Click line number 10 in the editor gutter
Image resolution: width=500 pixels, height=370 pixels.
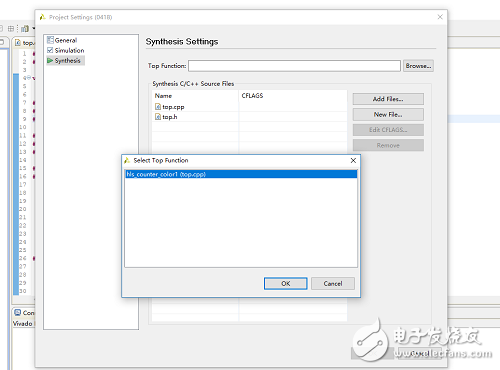coord(23,127)
